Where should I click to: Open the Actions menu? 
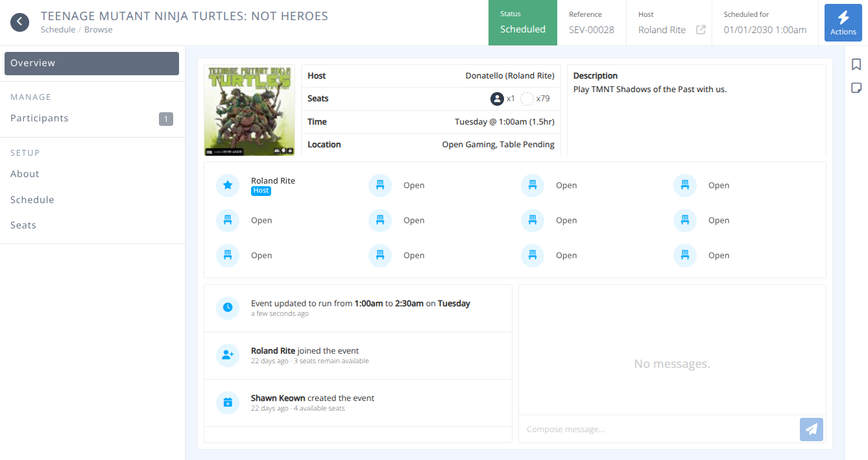click(x=843, y=22)
